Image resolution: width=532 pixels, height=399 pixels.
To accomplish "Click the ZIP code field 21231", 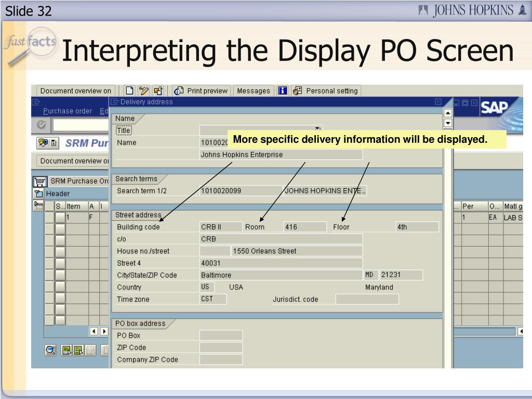I will point(401,275).
